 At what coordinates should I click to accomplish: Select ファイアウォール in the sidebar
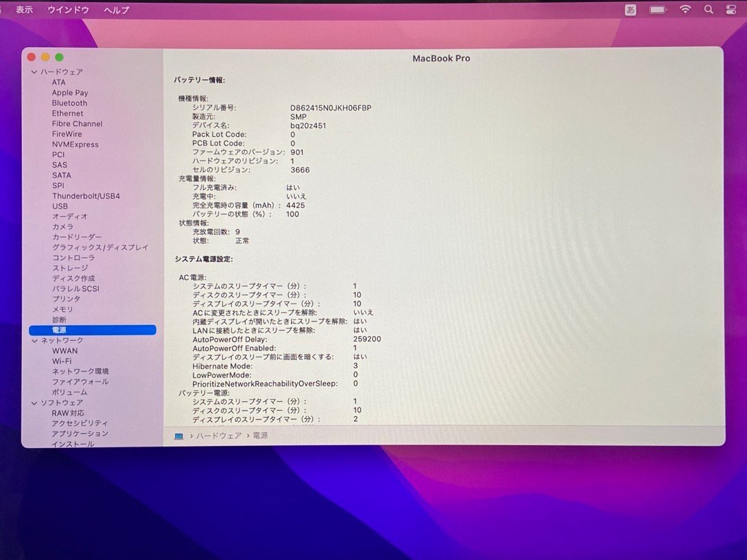[80, 382]
